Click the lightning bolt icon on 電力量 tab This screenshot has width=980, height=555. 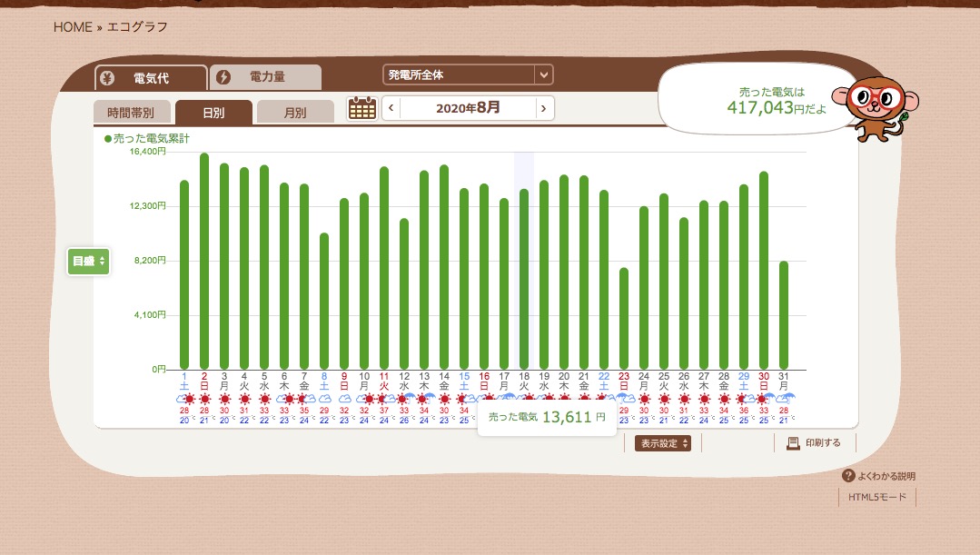pyautogui.click(x=223, y=77)
